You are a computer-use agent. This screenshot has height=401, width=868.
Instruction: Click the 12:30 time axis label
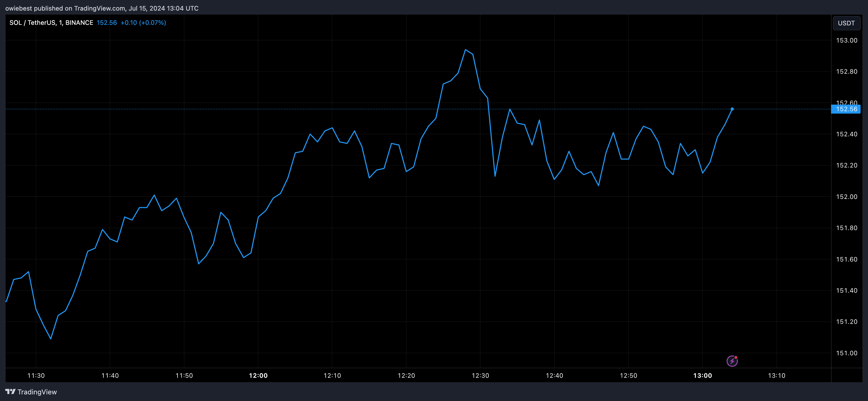pyautogui.click(x=480, y=375)
